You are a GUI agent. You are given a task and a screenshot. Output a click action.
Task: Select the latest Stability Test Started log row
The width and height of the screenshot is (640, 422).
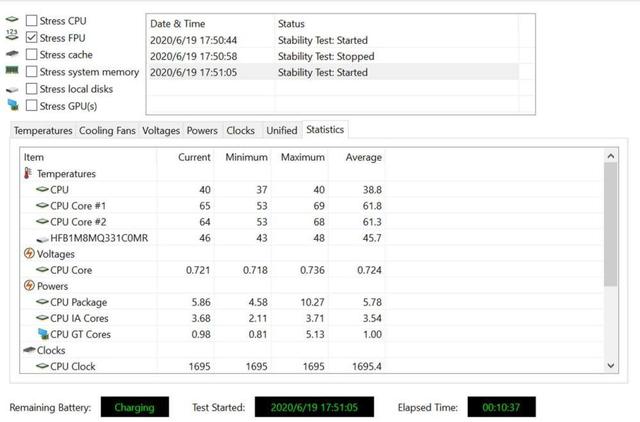330,72
